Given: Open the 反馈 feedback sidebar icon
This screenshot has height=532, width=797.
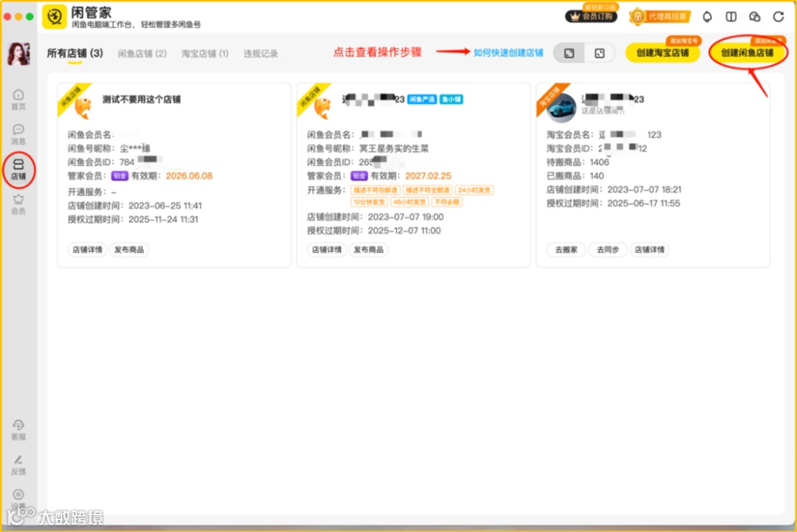Looking at the screenshot, I should 18,465.
